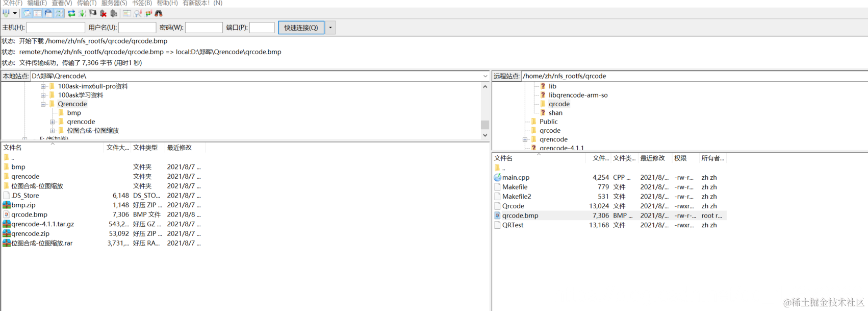Click the magnifying glass toolbar icon
Screen dimensions: 868x311
tap(138, 13)
